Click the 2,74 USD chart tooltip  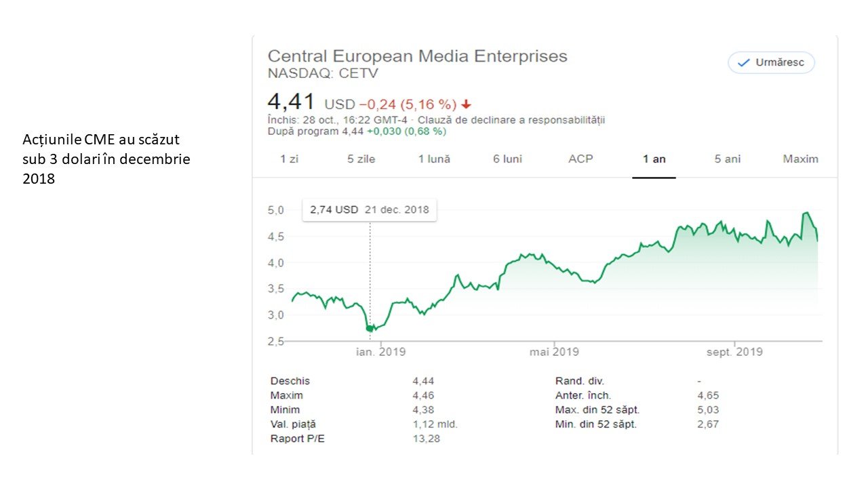click(370, 209)
